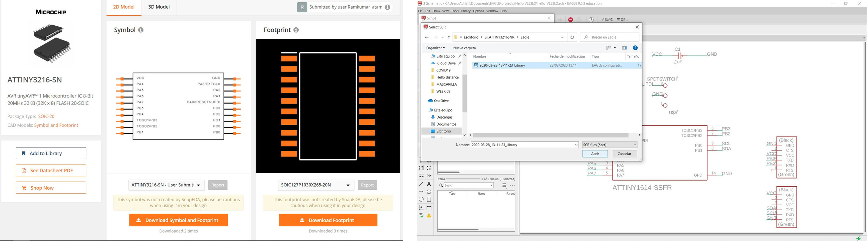Viewport: 868px width, 241px height.
Task: Select the Polygon drawing tool
Action: coord(429,192)
